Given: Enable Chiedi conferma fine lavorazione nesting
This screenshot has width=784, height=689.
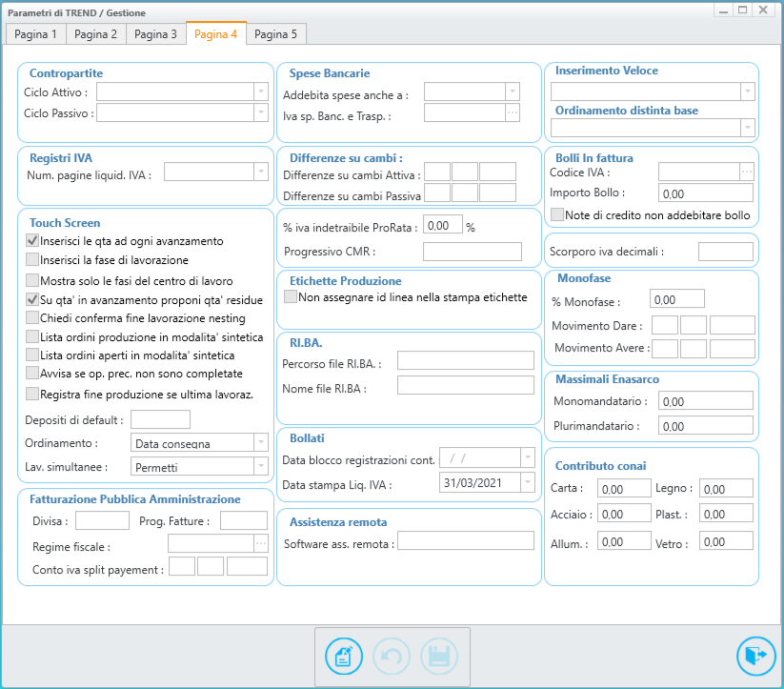Looking at the screenshot, I should 32,317.
